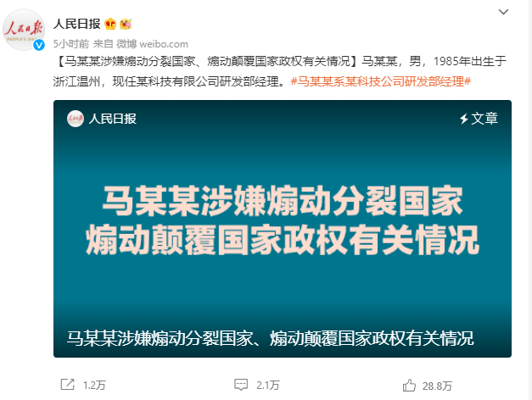The height and width of the screenshot is (400, 532).
Task: Click the lightning bolt article icon
Action: click(464, 119)
